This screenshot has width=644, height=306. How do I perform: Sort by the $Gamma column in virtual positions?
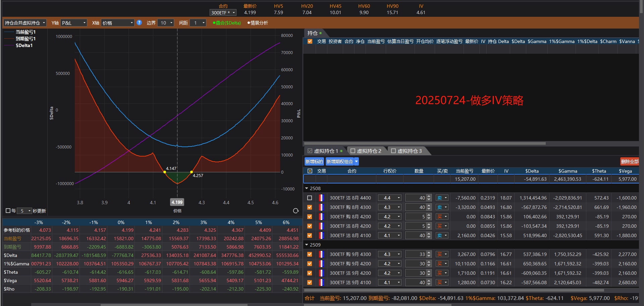(568, 171)
